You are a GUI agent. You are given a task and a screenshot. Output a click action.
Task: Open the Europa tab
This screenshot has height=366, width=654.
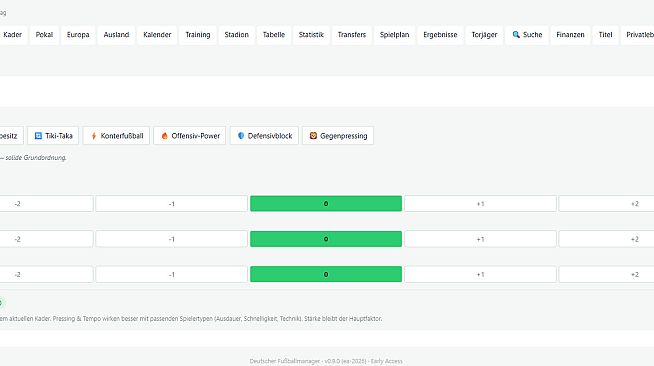pyautogui.click(x=78, y=35)
